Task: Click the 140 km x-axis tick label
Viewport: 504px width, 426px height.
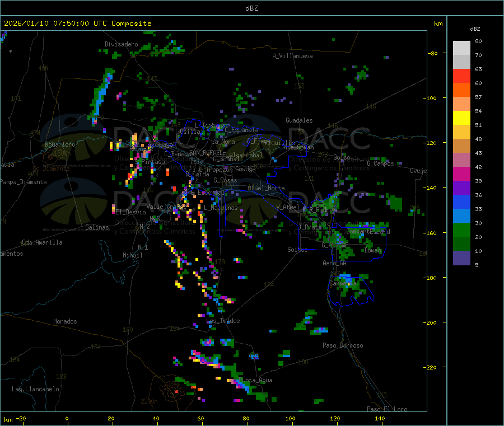Action: tap(380, 418)
